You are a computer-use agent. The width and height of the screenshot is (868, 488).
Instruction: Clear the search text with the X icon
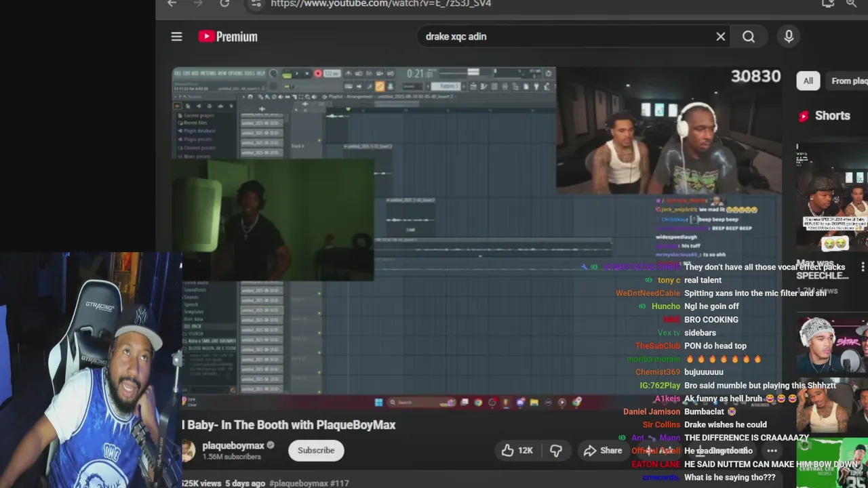[720, 37]
